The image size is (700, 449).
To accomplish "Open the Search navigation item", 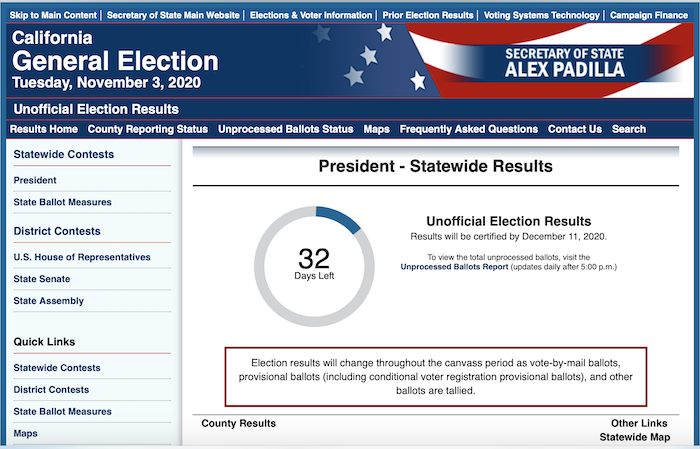I will click(629, 129).
